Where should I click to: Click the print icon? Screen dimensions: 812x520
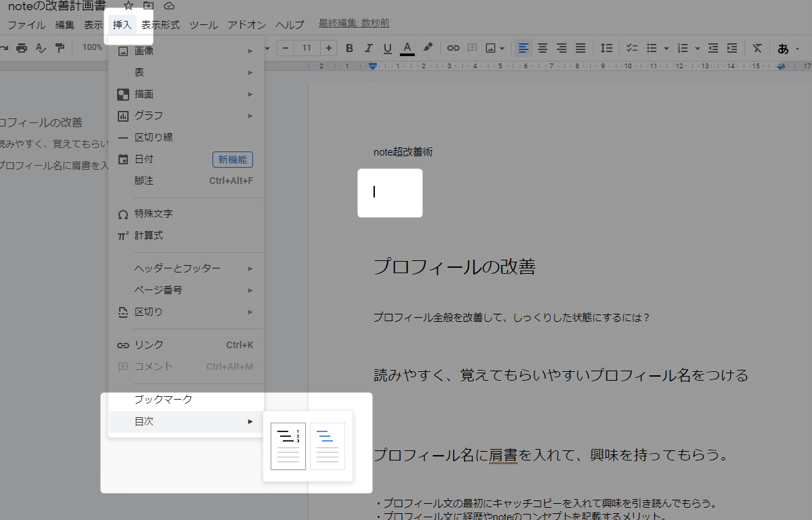[x=22, y=48]
